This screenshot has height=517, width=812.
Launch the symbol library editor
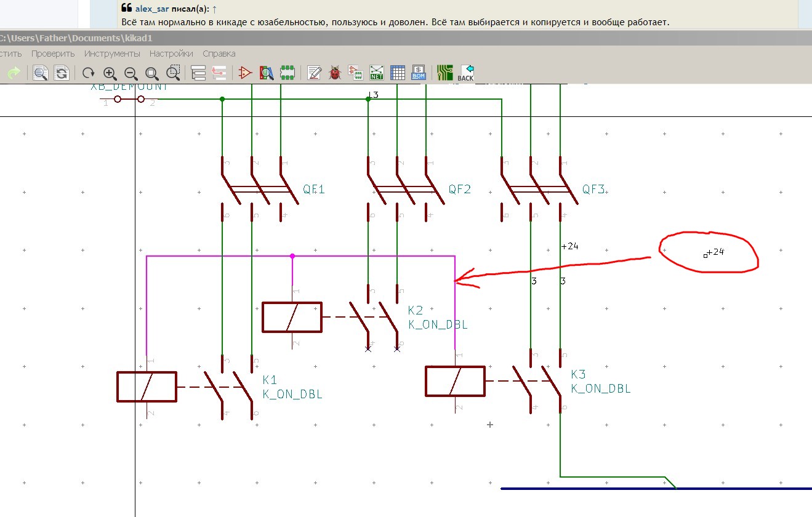point(246,73)
